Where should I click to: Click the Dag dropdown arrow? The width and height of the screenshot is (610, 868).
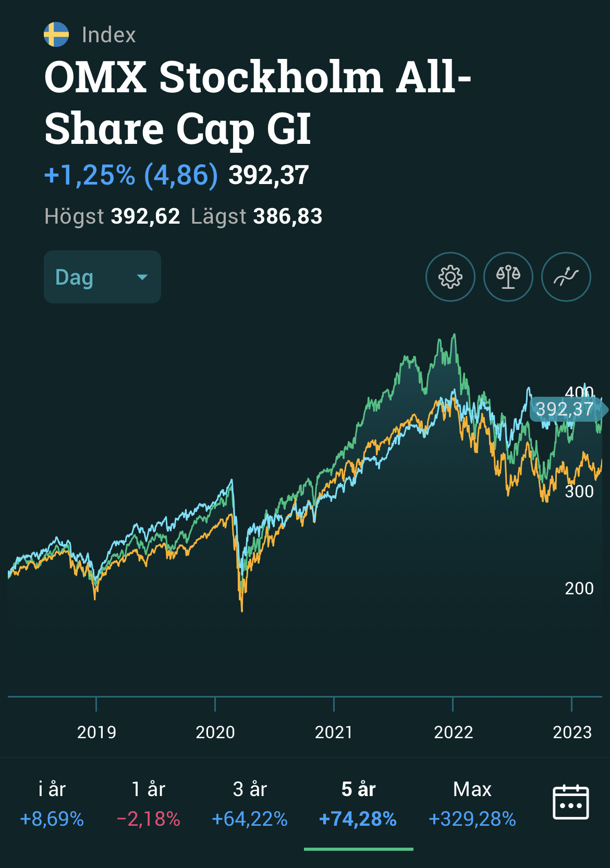point(142,277)
